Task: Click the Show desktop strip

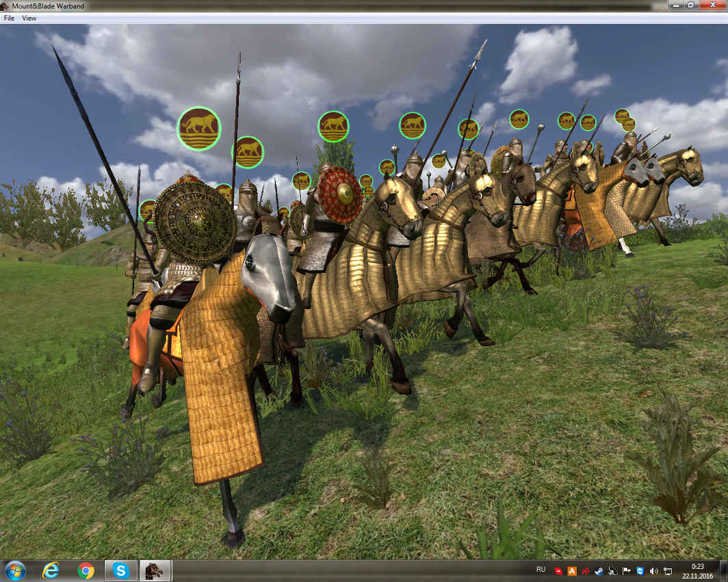Action: [724, 570]
